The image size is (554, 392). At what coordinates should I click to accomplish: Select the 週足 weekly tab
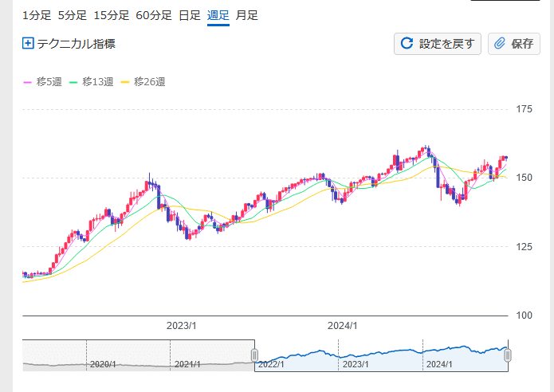[218, 16]
